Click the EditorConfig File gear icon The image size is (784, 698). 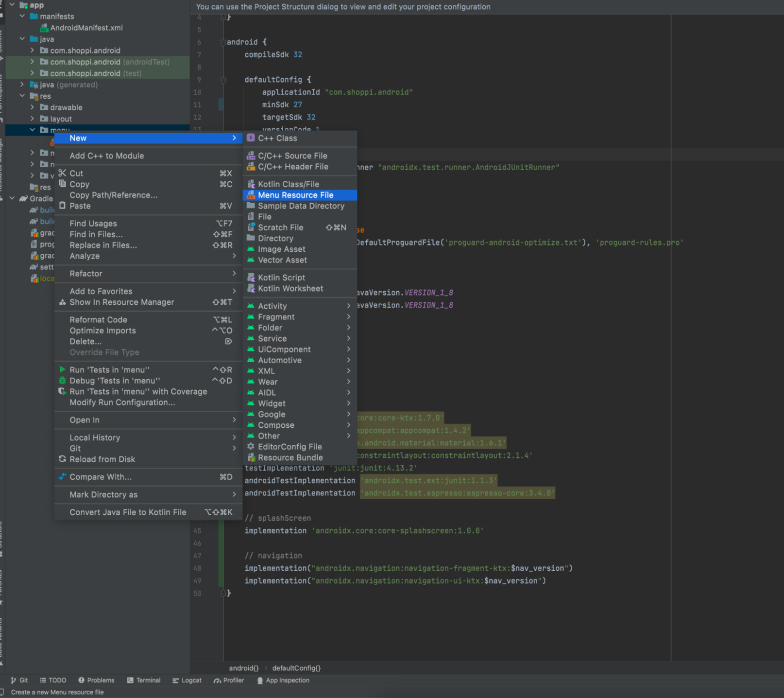(251, 446)
